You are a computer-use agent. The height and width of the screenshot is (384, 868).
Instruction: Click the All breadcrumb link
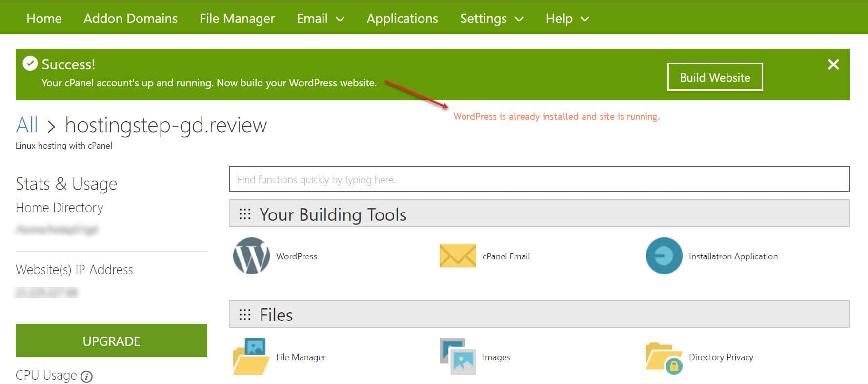[27, 125]
